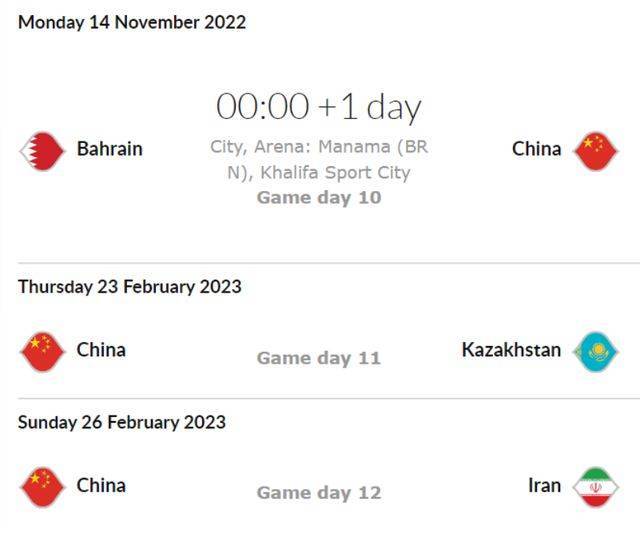Viewport: 640px width, 553px height.
Task: Open Game day 12 match details
Action: (x=319, y=493)
